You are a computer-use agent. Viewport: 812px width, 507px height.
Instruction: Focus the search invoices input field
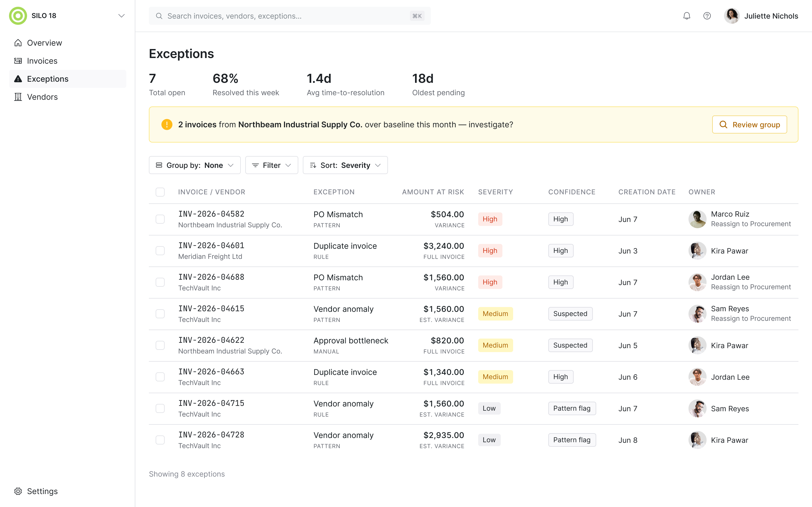click(x=290, y=16)
